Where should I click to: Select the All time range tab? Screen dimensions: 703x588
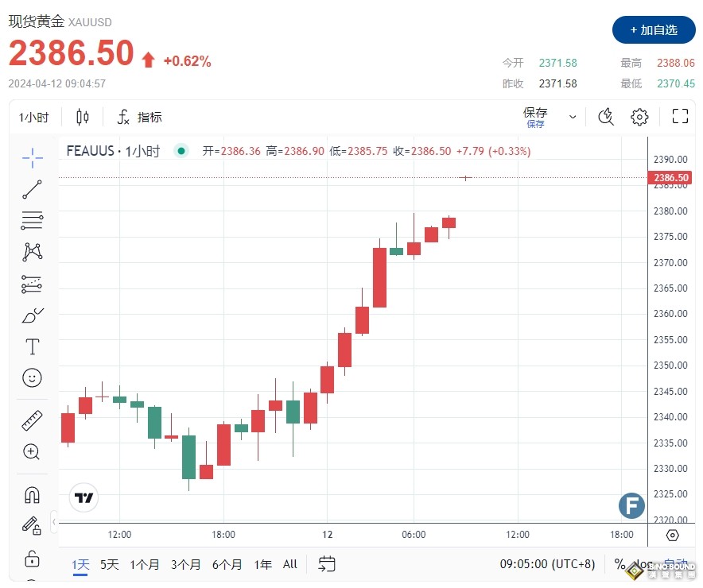pos(289,564)
